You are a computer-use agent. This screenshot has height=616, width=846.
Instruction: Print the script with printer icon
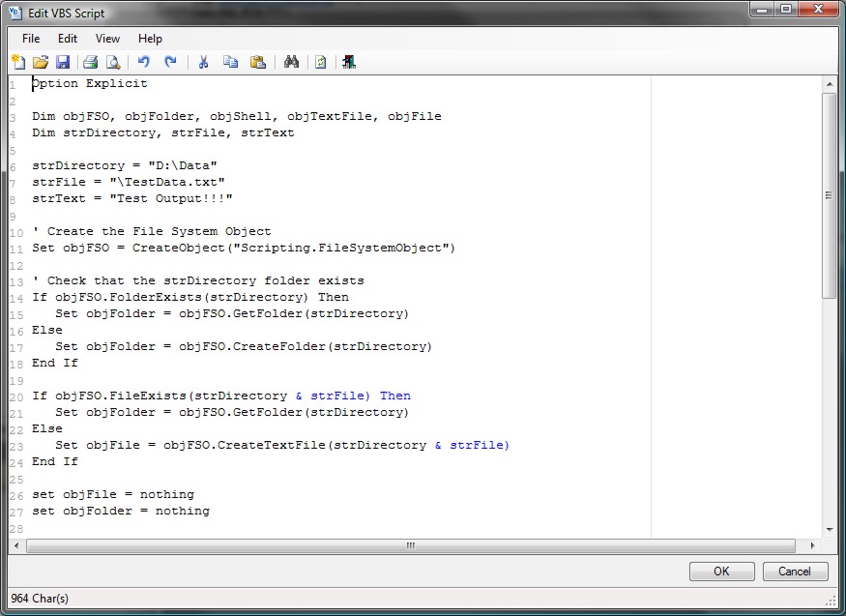point(91,62)
